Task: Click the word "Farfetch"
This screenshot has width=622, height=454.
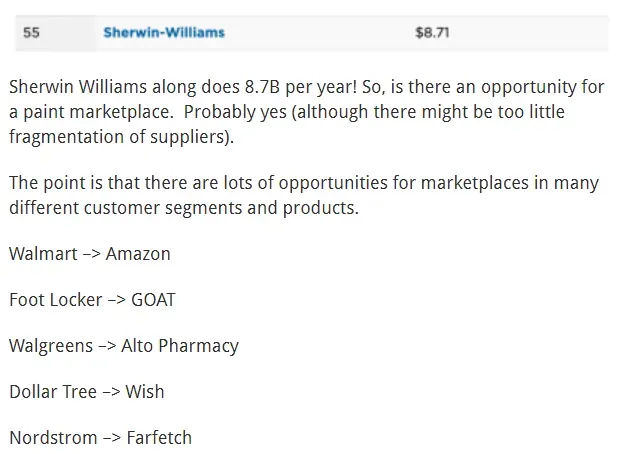Action: [x=159, y=438]
